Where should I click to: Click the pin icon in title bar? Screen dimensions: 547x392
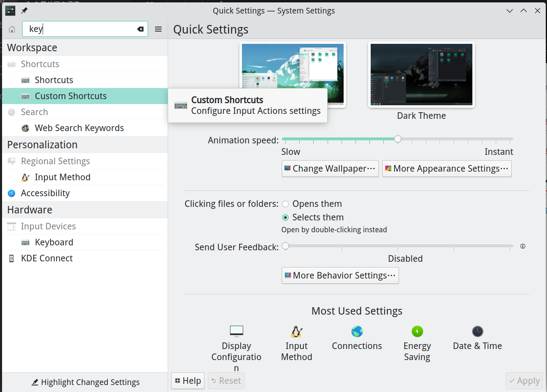click(25, 11)
